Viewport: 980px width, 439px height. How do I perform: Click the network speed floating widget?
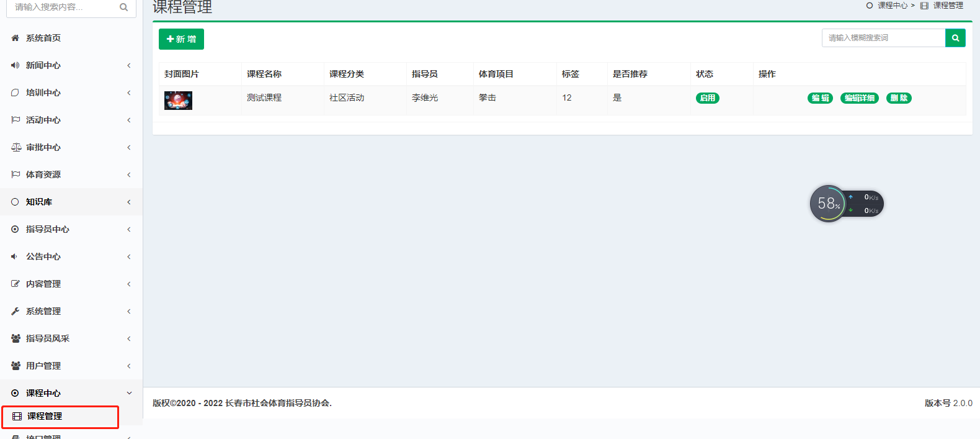[846, 203]
